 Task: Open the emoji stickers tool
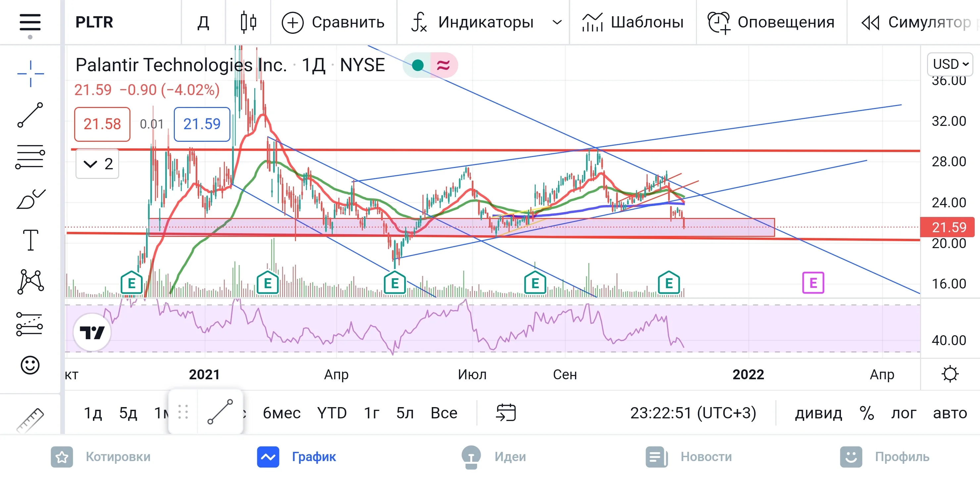(30, 365)
